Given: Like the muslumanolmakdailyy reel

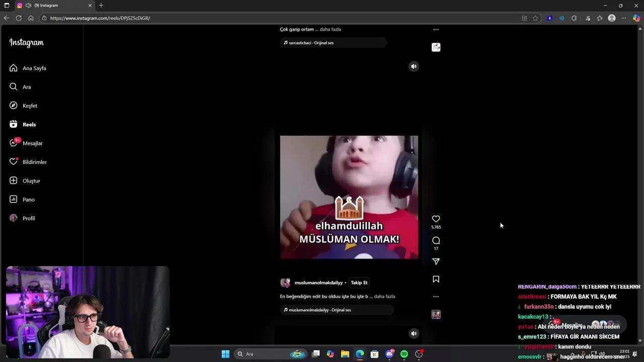Looking at the screenshot, I should pyautogui.click(x=436, y=219).
